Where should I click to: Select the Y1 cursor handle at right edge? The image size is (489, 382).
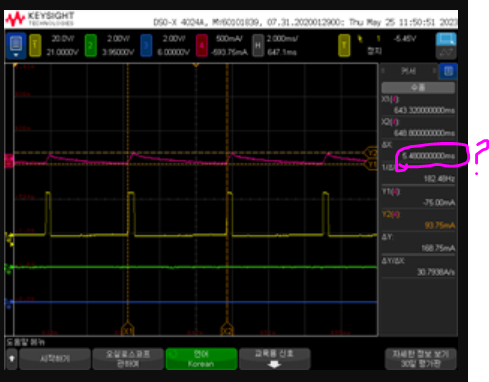coord(371,165)
